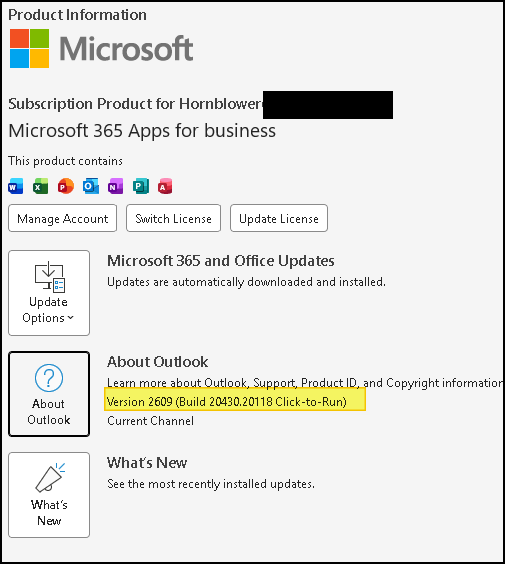This screenshot has height=564, width=505.
Task: Click the Microsoft four-square logo
Action: tap(29, 48)
